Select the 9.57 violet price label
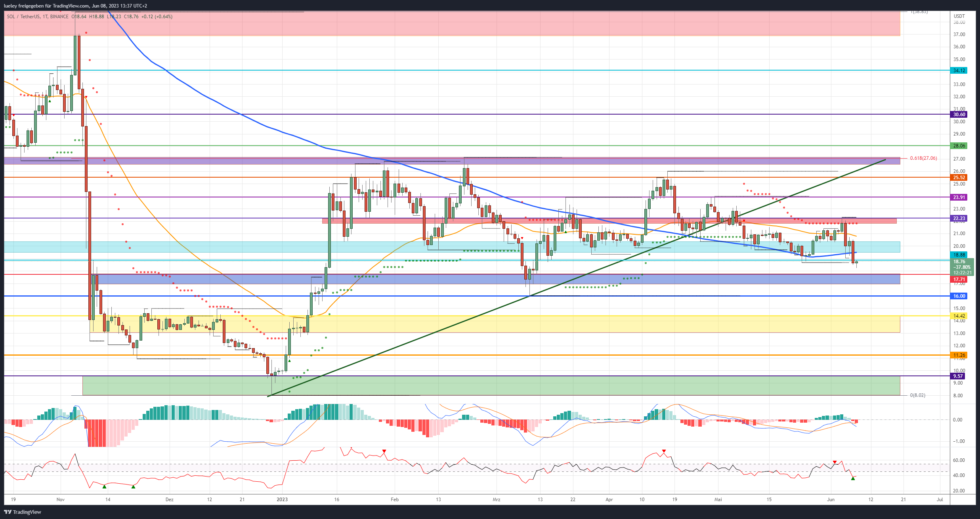Image resolution: width=980 pixels, height=519 pixels. pyautogui.click(x=958, y=376)
